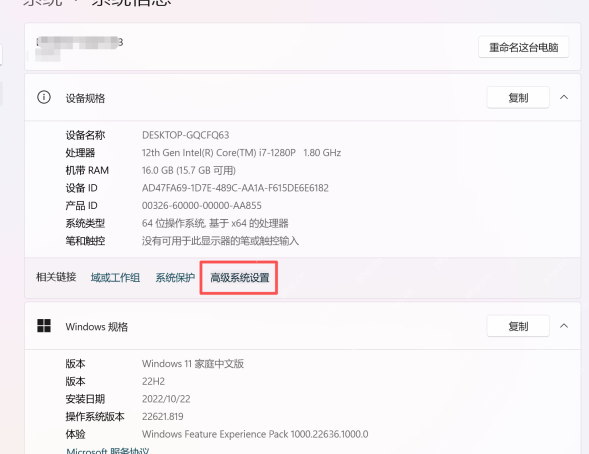Select install date 2022/10/22

click(166, 399)
